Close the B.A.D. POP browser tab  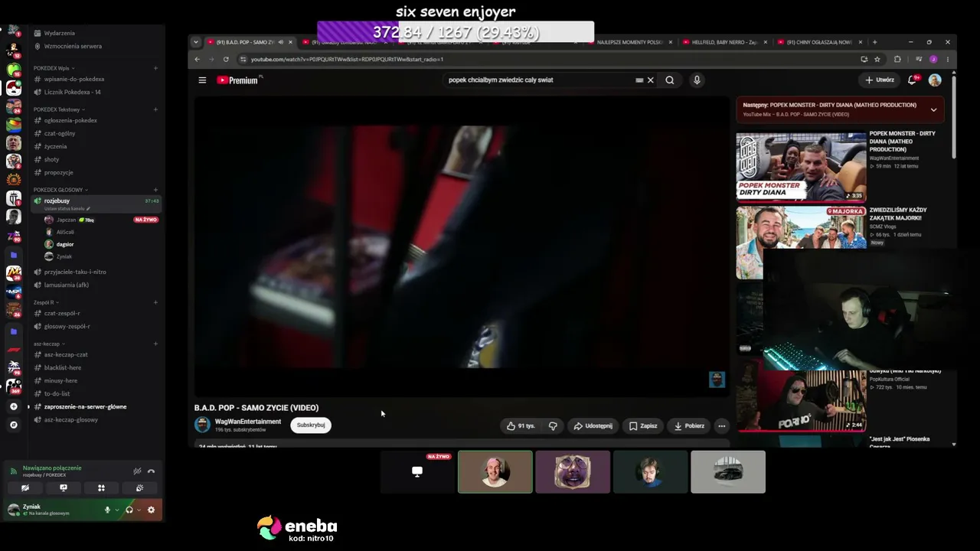[x=290, y=42]
